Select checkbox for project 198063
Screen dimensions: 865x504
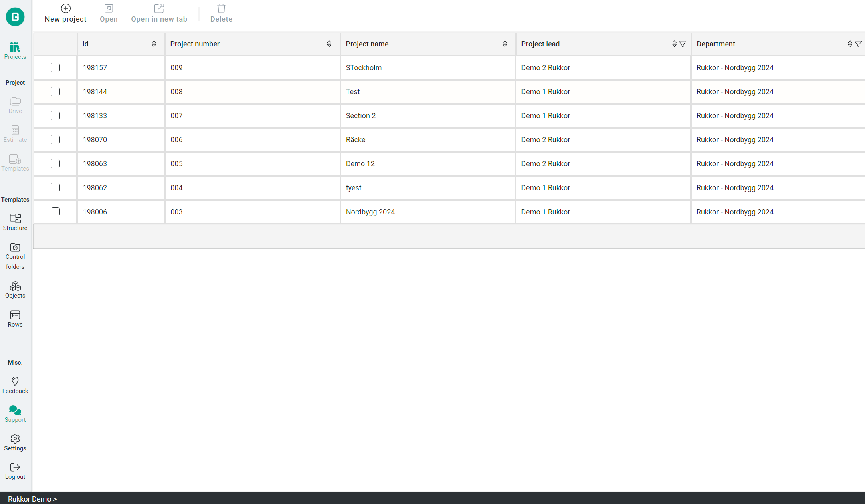pos(55,164)
